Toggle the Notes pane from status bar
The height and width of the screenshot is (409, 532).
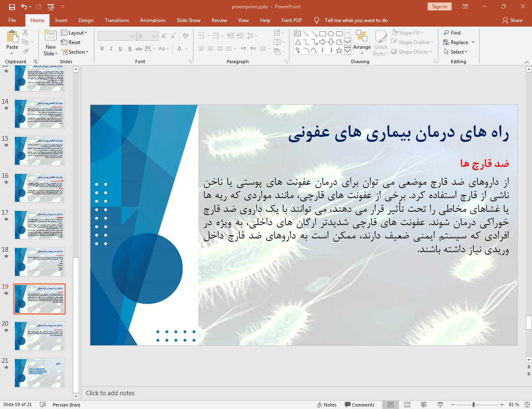coord(327,404)
